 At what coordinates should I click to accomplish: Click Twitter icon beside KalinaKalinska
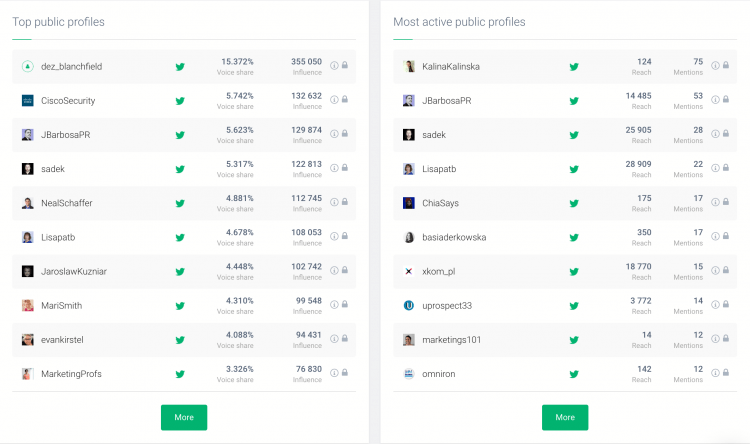(x=574, y=67)
